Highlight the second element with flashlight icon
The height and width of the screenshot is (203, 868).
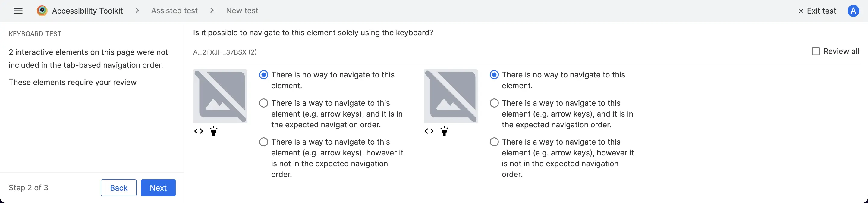[x=444, y=131]
